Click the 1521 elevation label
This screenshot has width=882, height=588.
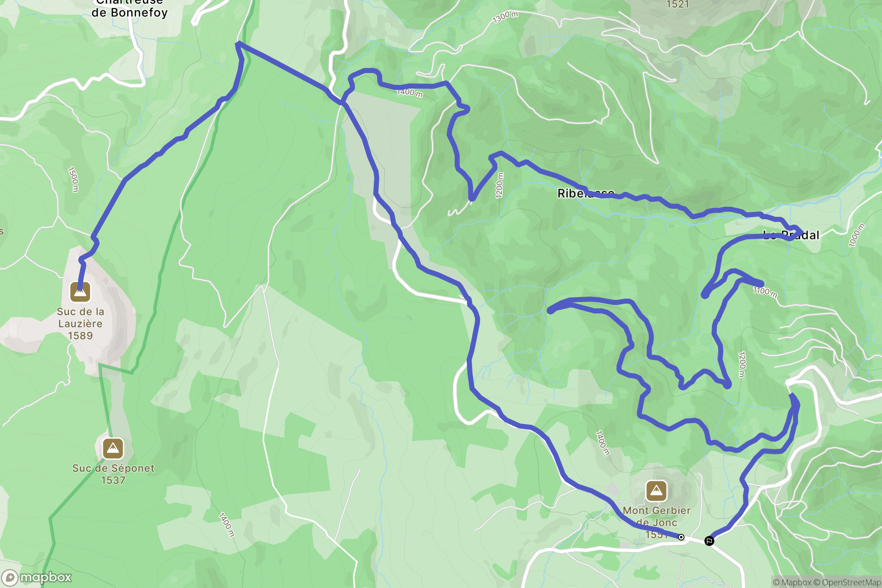677,4
